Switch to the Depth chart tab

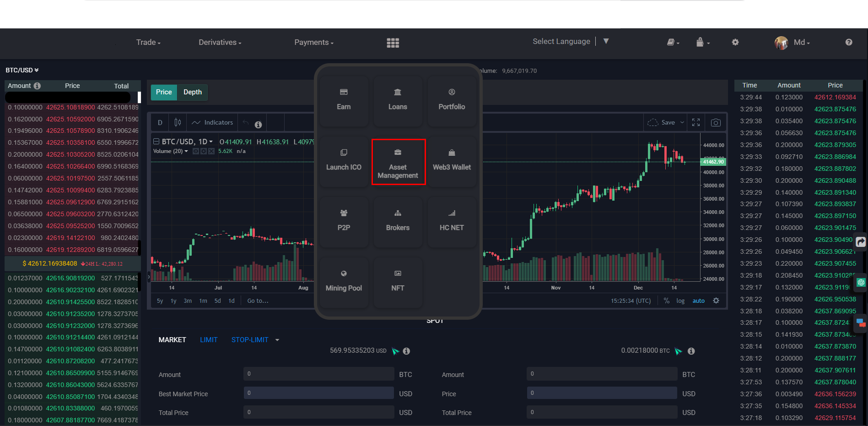pyautogui.click(x=193, y=92)
